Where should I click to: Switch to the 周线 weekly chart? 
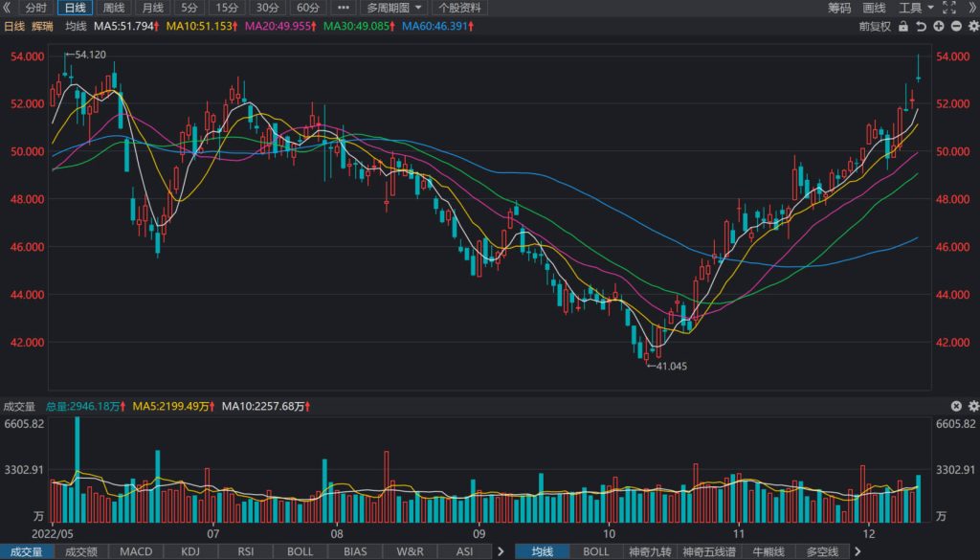[114, 8]
